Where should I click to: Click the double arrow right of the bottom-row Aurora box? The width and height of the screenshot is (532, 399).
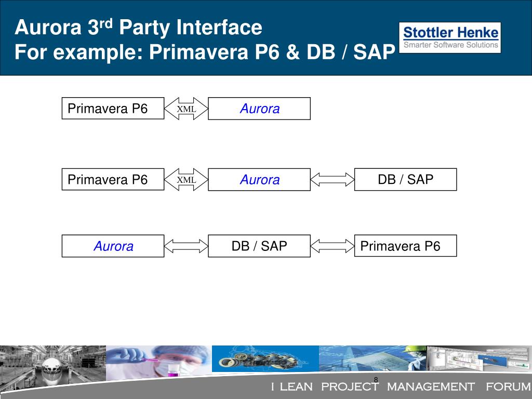tap(186, 246)
